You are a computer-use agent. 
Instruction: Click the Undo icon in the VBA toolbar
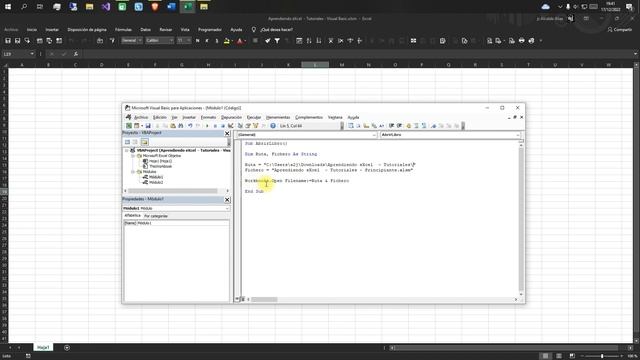click(190, 126)
